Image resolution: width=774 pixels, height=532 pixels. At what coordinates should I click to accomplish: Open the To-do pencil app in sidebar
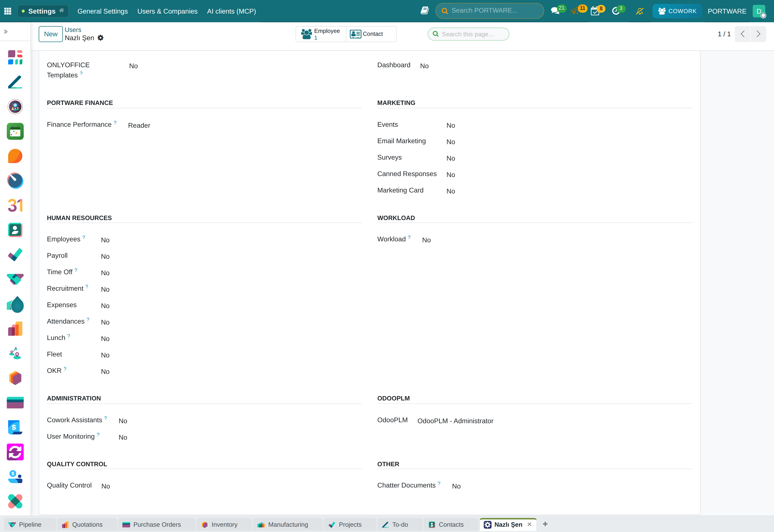(x=15, y=82)
